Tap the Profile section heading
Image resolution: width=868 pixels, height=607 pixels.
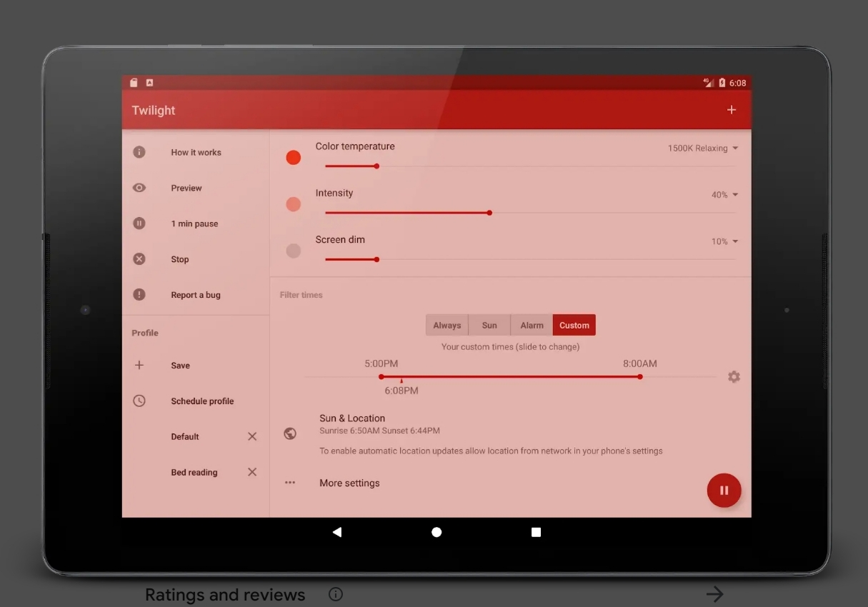click(145, 333)
